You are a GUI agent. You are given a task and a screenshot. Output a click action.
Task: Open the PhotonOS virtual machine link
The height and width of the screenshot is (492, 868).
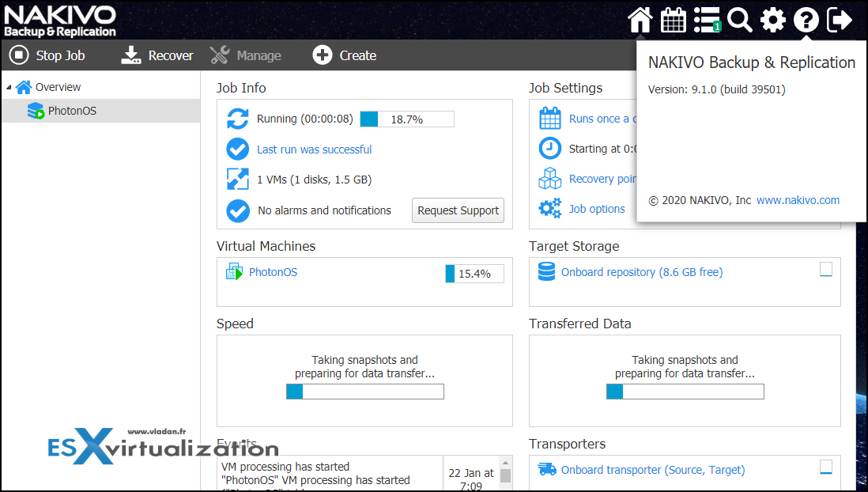coord(273,272)
